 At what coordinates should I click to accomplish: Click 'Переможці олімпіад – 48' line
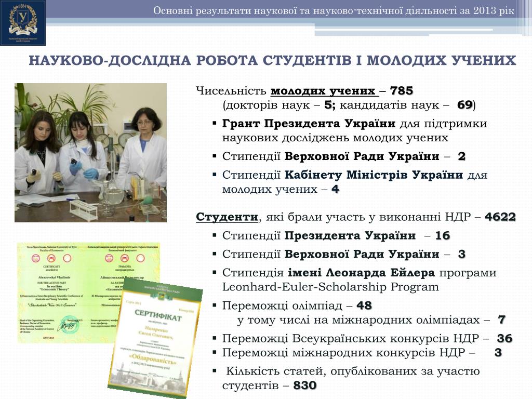297,305
